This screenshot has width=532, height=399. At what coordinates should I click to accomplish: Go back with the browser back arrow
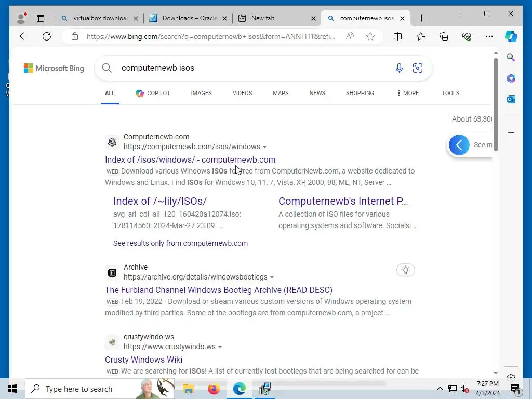[24, 36]
